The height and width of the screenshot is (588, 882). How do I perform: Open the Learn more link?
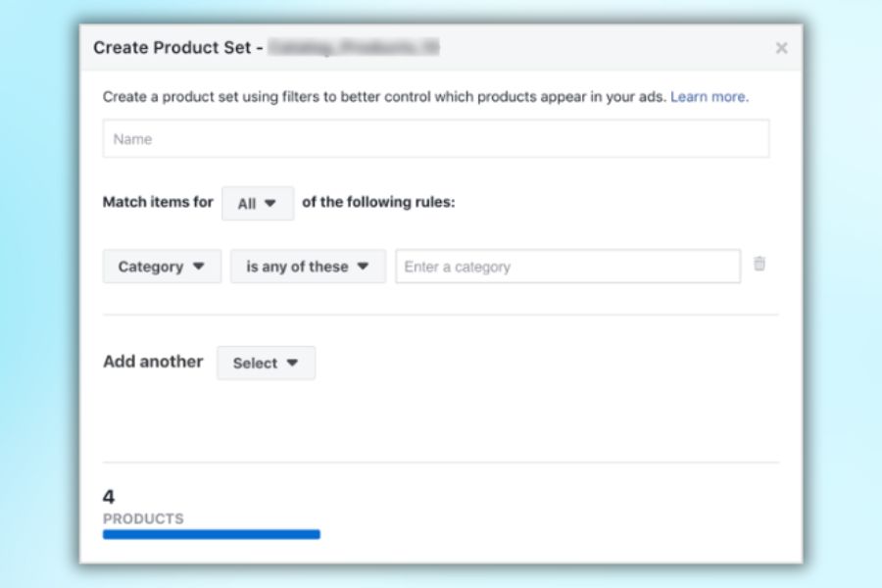(709, 97)
